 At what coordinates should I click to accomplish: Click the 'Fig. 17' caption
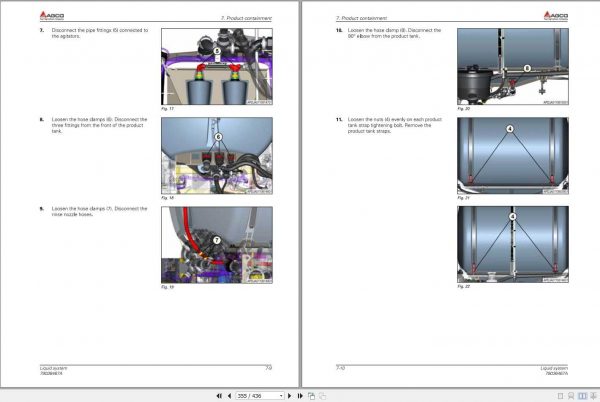click(x=167, y=109)
